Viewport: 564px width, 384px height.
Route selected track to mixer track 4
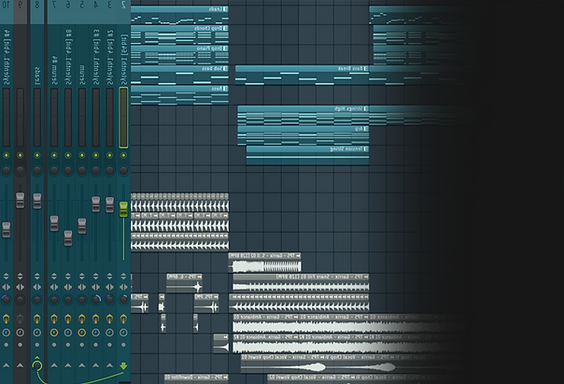tap(96, 365)
